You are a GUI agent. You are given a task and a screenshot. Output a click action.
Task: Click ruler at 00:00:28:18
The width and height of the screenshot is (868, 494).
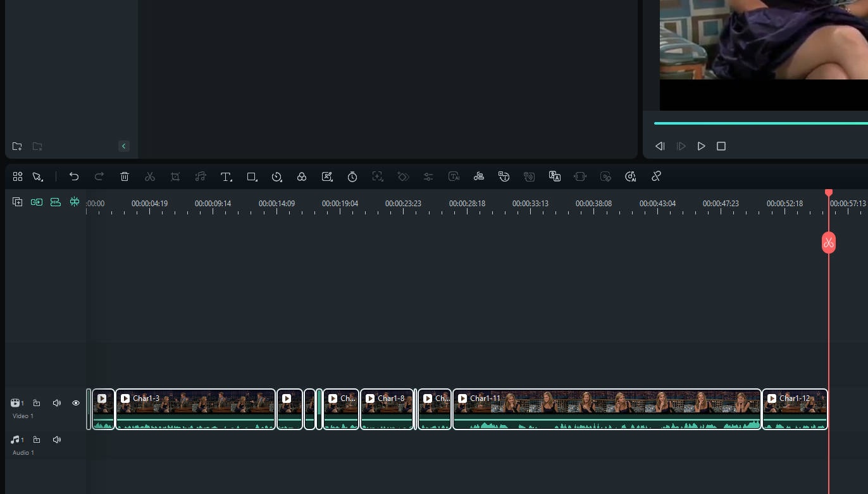[x=467, y=204]
